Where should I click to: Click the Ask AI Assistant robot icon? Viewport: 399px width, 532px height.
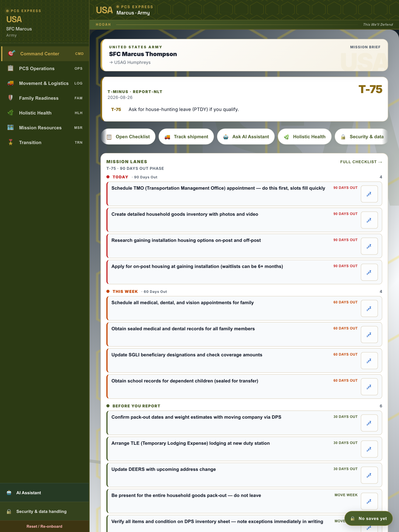click(226, 137)
